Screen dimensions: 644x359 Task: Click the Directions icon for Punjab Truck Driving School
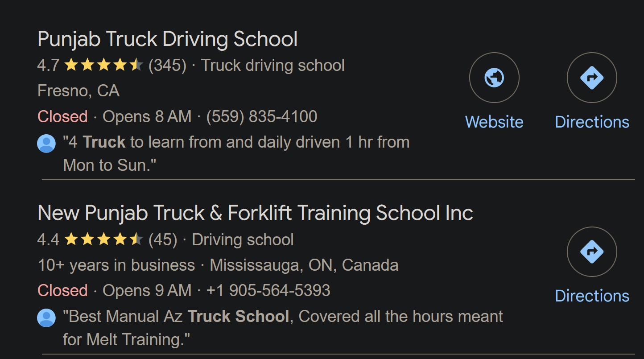(x=592, y=78)
